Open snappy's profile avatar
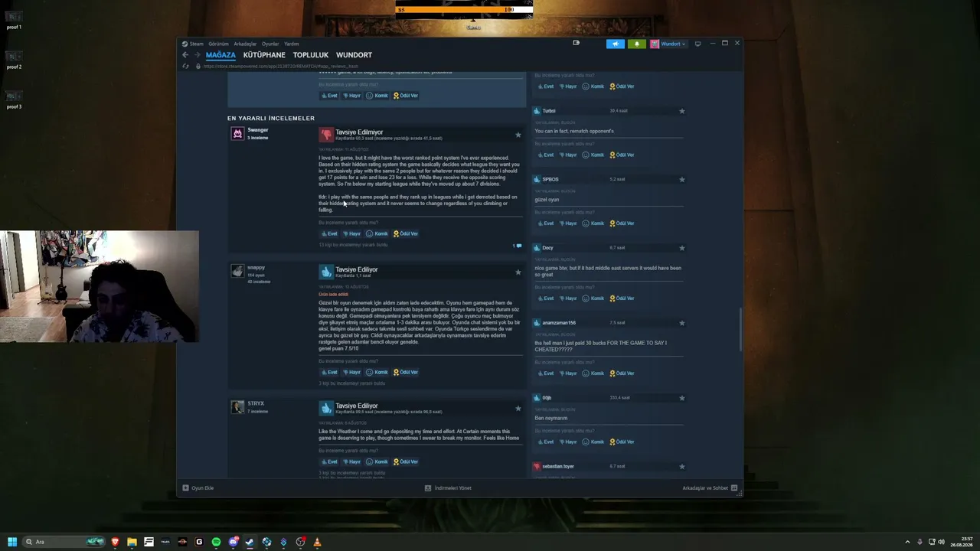 pyautogui.click(x=237, y=271)
